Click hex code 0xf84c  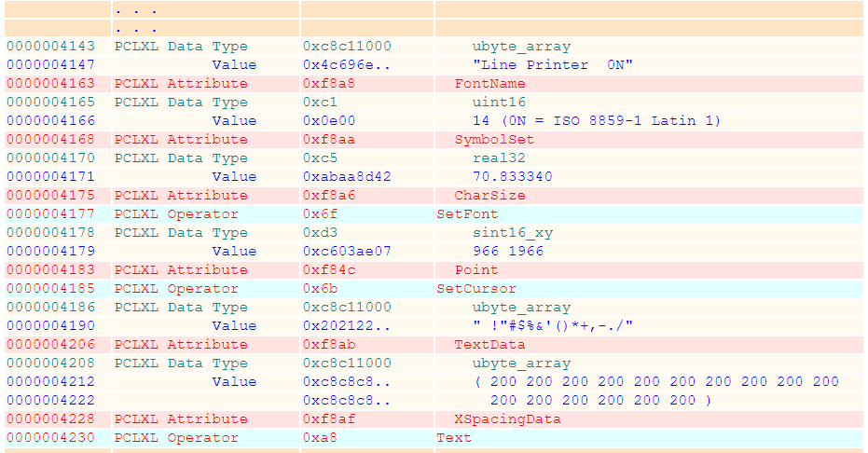pyautogui.click(x=329, y=270)
